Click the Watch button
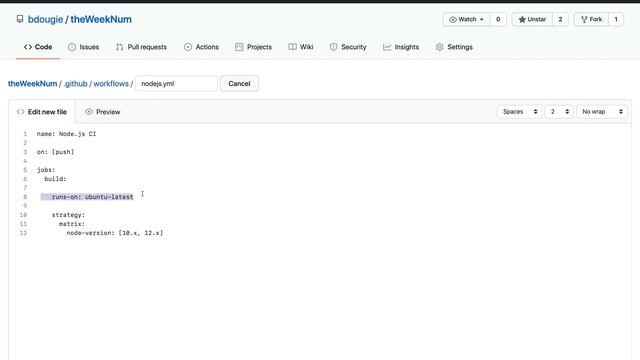 point(466,19)
